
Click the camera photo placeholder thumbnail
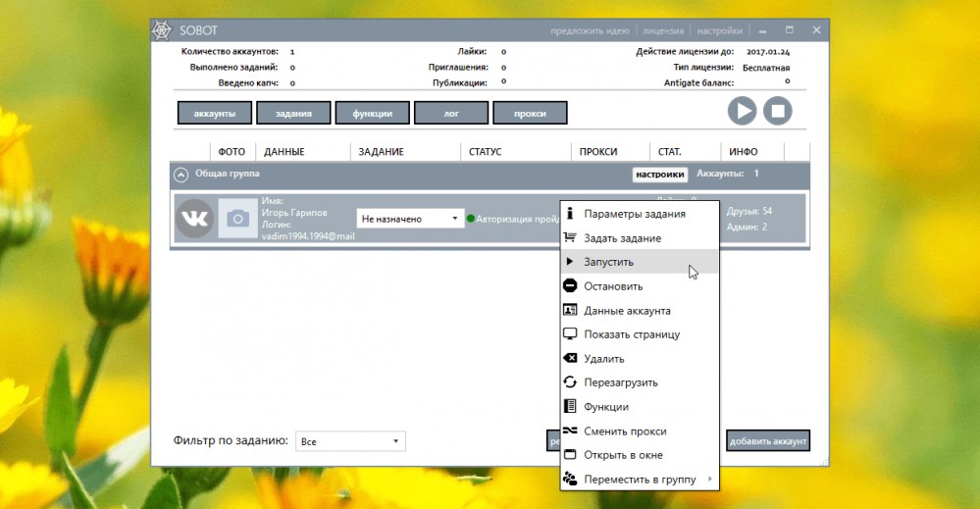click(x=237, y=219)
